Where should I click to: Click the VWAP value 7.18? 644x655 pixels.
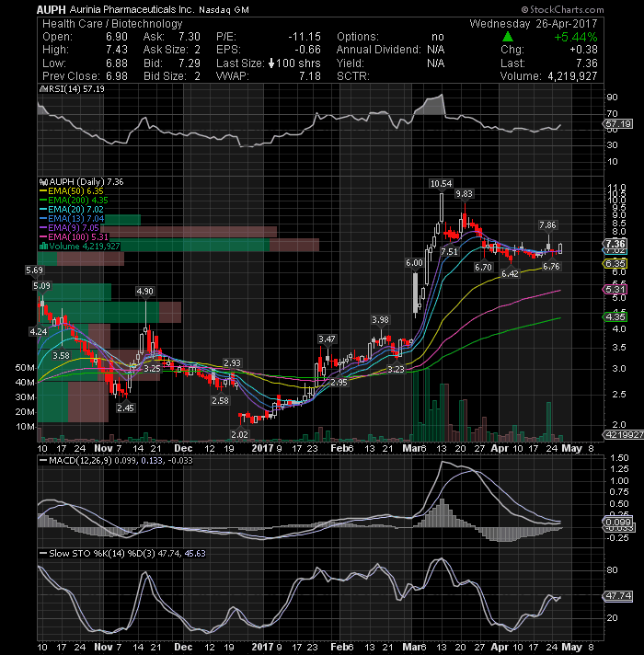tap(310, 76)
